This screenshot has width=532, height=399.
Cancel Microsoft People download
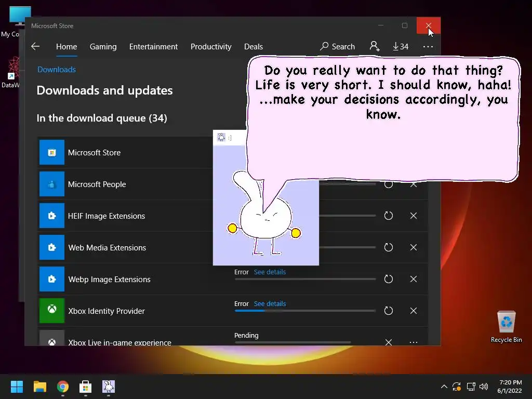pyautogui.click(x=413, y=184)
